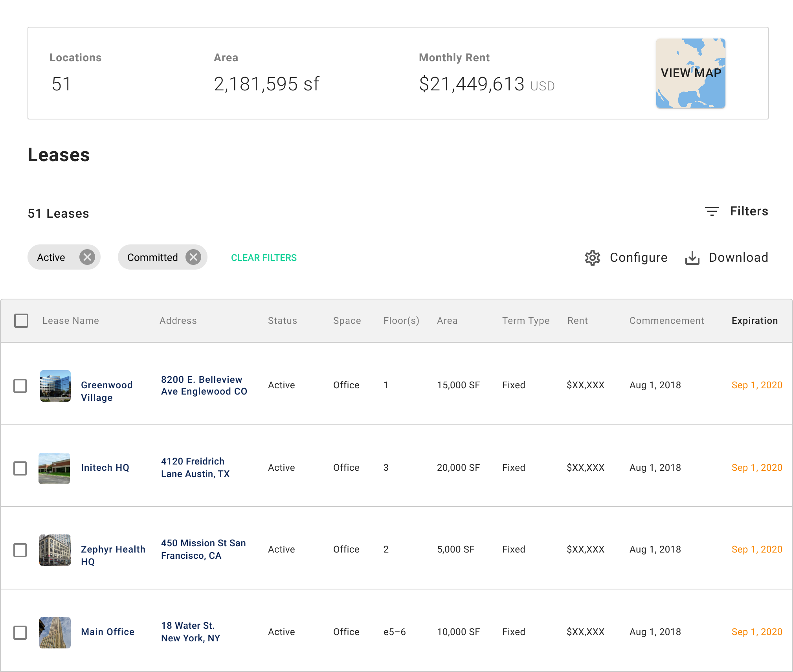Screen dimensions: 793x672
Task: Click the Configure gear icon
Action: point(592,258)
